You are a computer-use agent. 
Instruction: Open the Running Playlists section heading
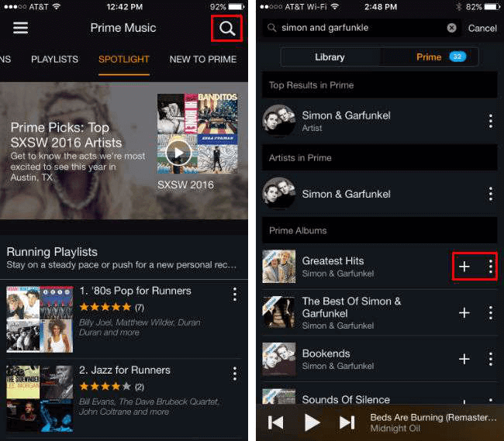pyautogui.click(x=52, y=252)
